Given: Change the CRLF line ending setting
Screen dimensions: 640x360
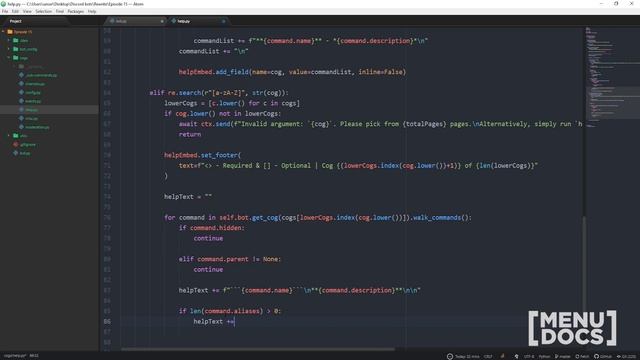Looking at the screenshot, I should click(488, 357).
